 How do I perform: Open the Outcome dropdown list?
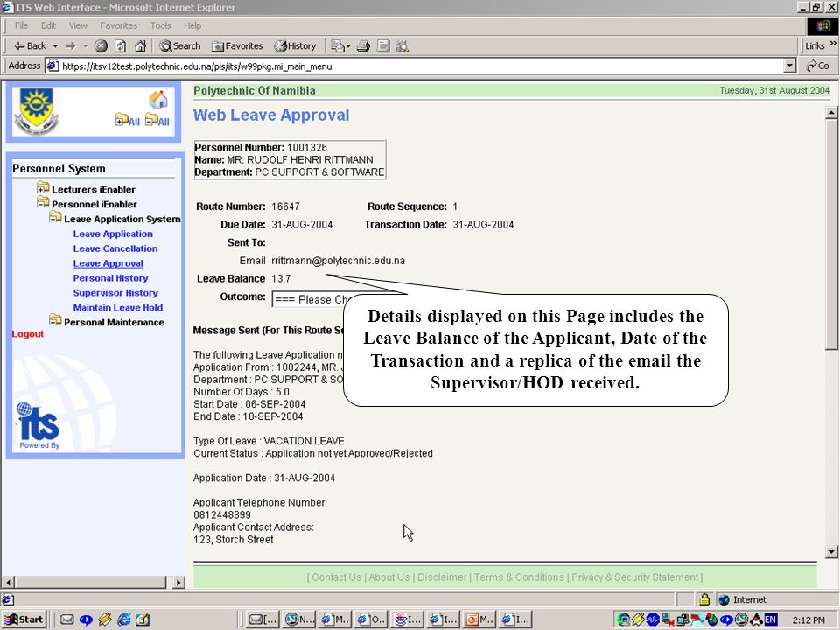pyautogui.click(x=310, y=299)
